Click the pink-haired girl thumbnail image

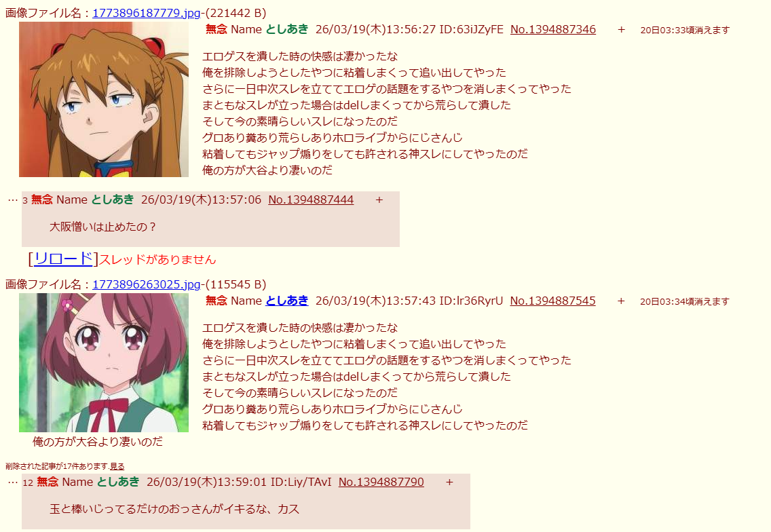[x=104, y=363]
